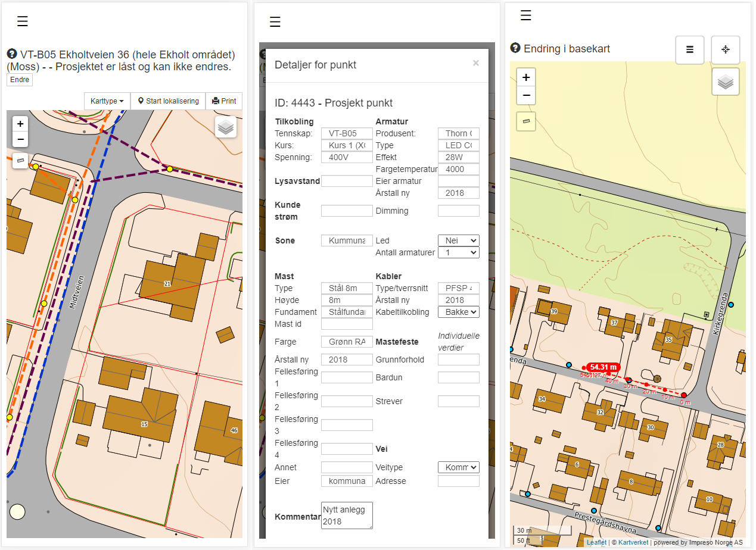
Task: Click the crosshair locate button
Action: click(x=725, y=50)
